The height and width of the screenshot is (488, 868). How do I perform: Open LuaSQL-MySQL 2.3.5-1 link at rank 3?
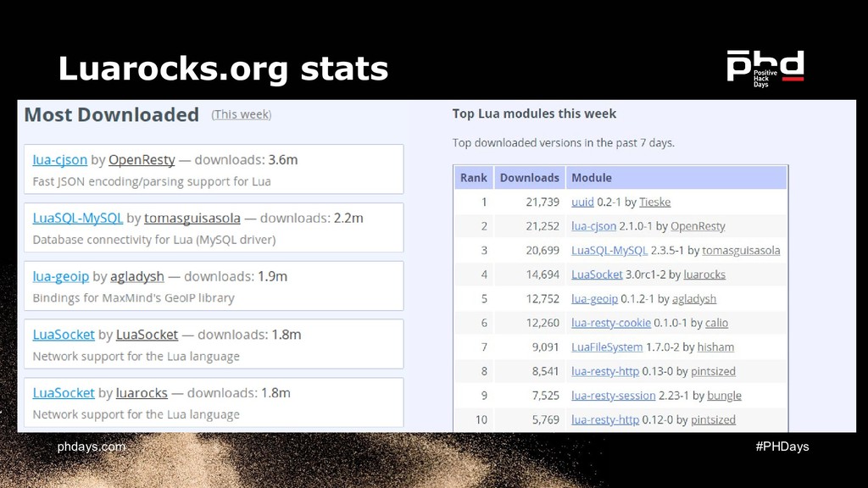[x=609, y=251]
